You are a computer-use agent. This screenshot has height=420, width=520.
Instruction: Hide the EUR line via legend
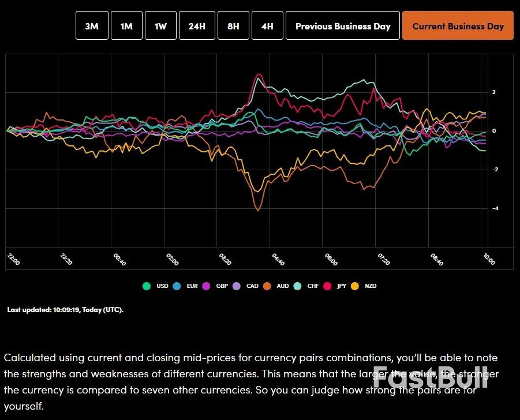coord(187,286)
